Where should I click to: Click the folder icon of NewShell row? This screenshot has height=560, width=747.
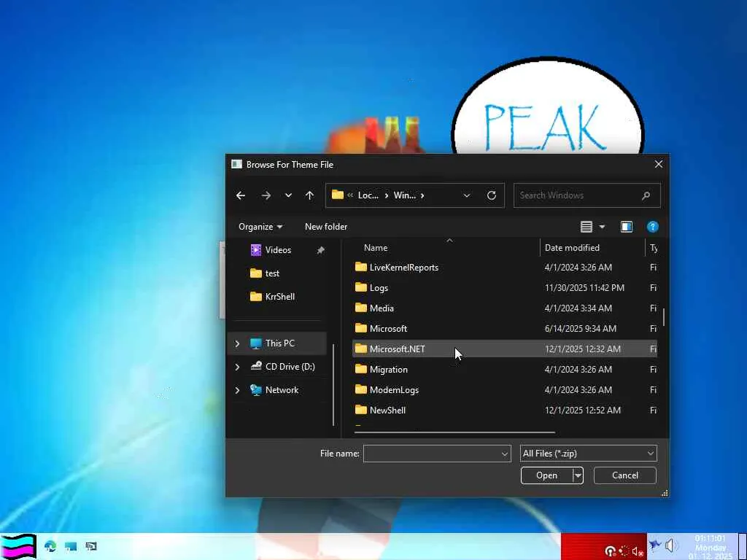[361, 410]
